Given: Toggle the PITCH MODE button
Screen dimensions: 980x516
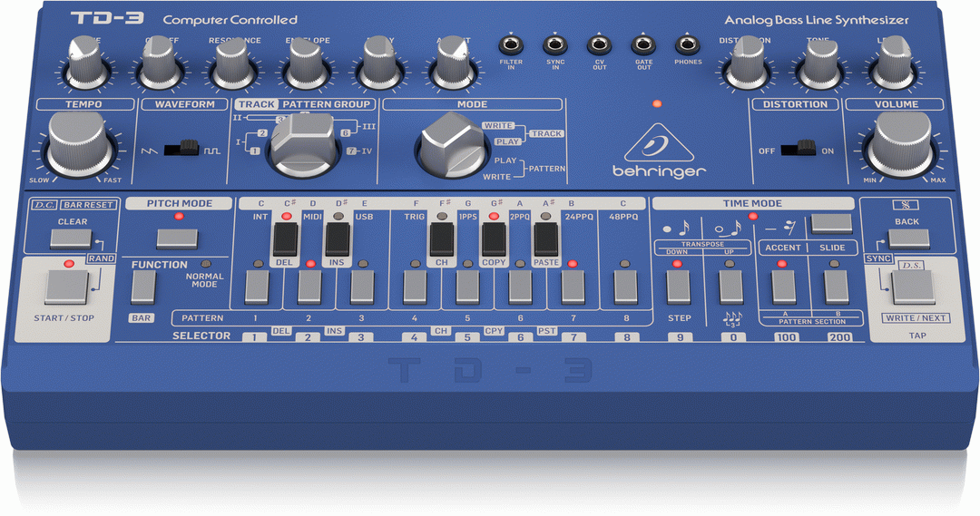Looking at the screenshot, I should click(x=177, y=239).
